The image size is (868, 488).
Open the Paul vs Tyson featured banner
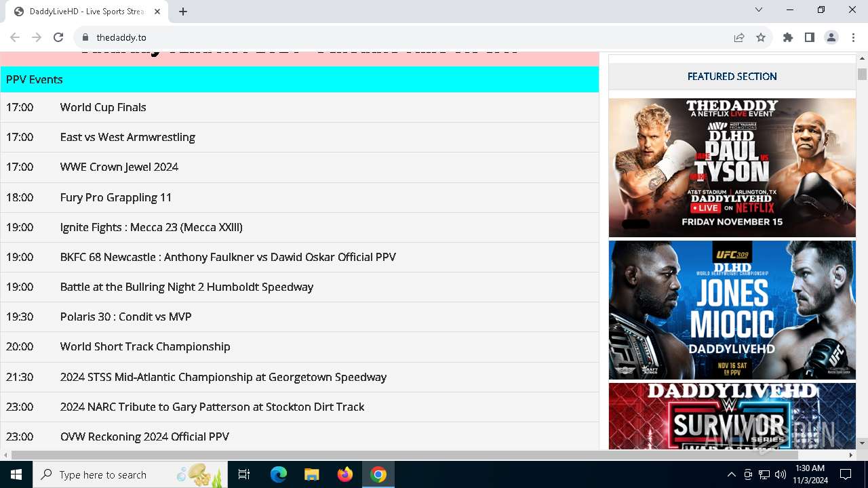732,167
